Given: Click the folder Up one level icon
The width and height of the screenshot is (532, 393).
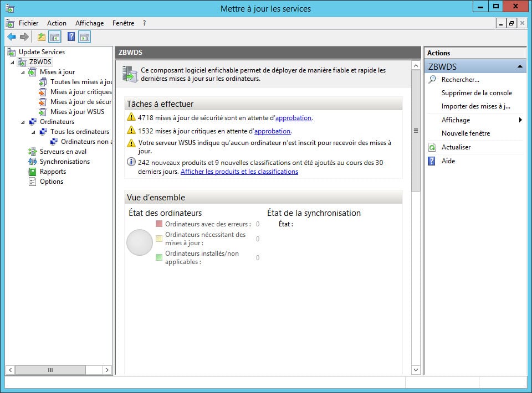Looking at the screenshot, I should pos(42,37).
